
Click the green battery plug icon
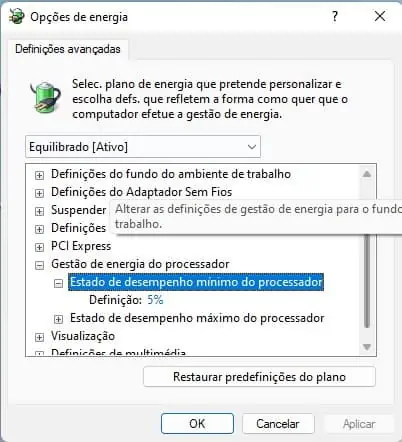tap(46, 97)
